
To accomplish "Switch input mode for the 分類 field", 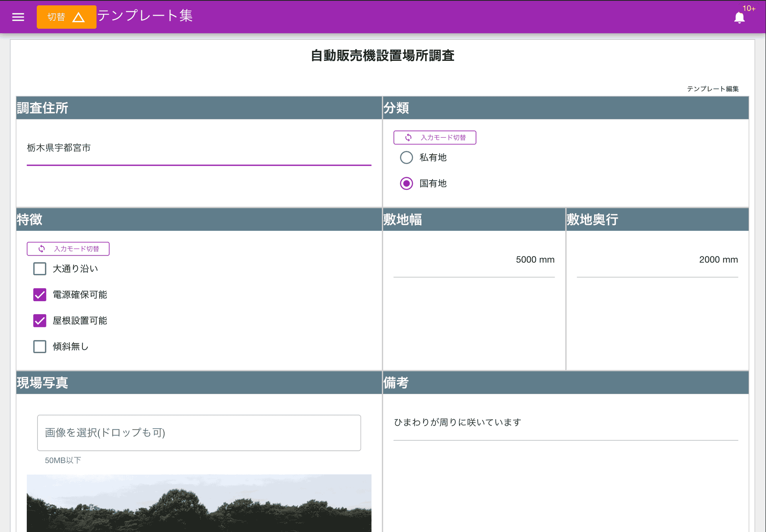I will tap(435, 137).
